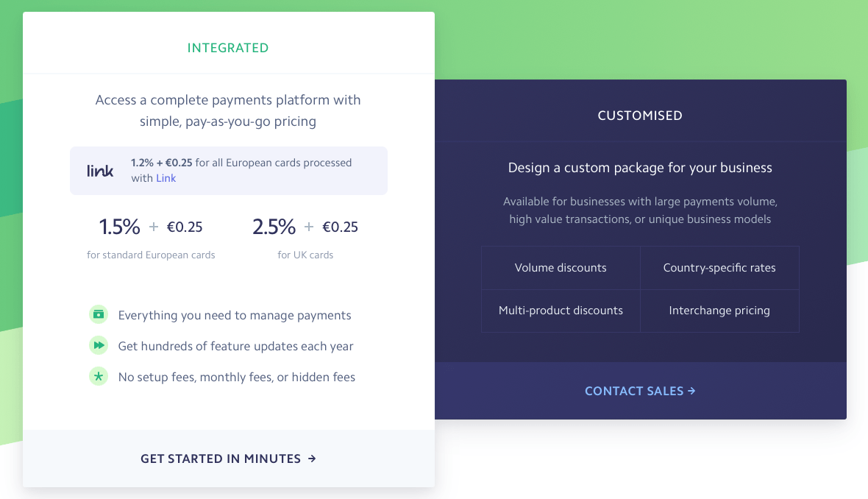Click the Link payment logo
Viewport: 868px width, 499px height.
point(99,171)
